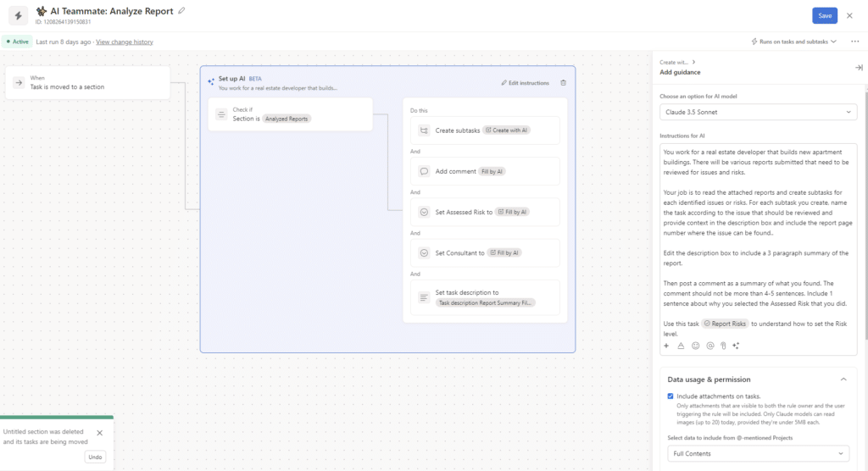This screenshot has width=868, height=471.
Task: Click the AI sparkle icon in instructions toolbar
Action: (737, 346)
